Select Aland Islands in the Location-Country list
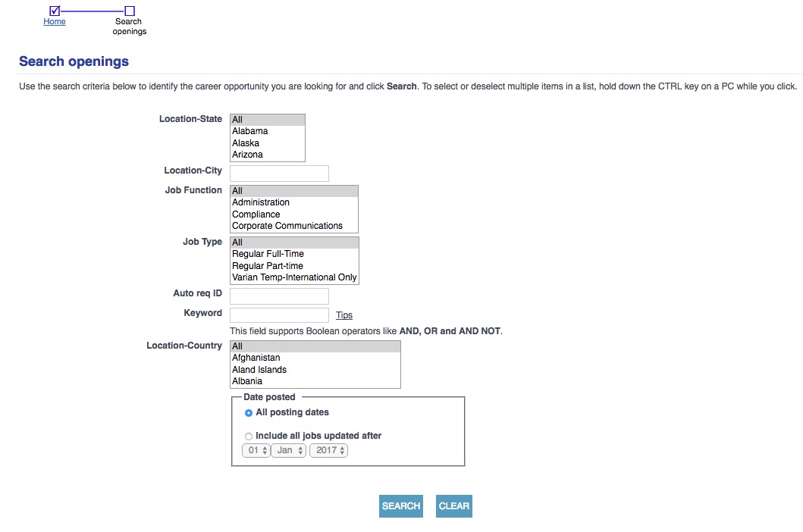 [315, 370]
